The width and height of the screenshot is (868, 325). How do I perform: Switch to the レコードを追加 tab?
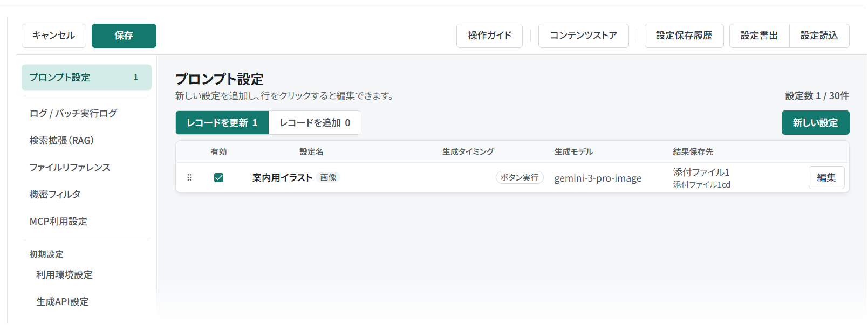(x=315, y=123)
